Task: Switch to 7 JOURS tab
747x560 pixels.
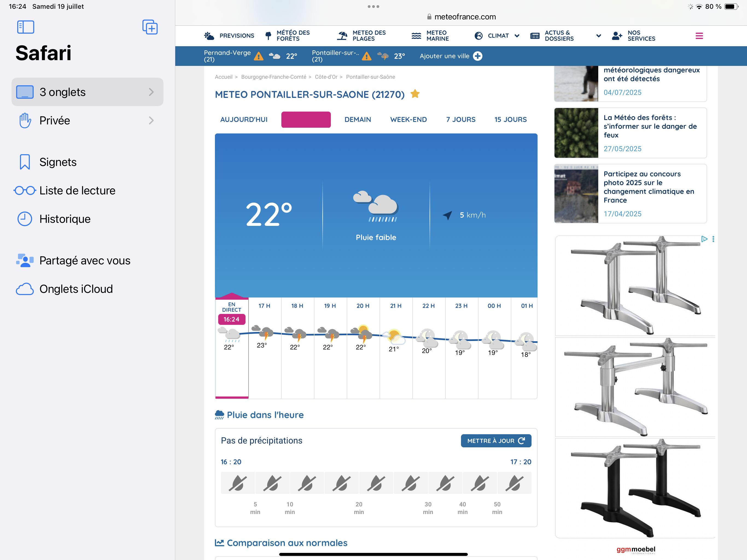Action: [x=461, y=119]
